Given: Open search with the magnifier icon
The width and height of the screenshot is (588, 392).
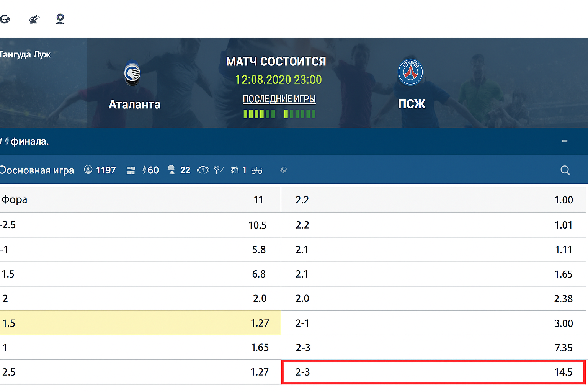Looking at the screenshot, I should point(565,170).
